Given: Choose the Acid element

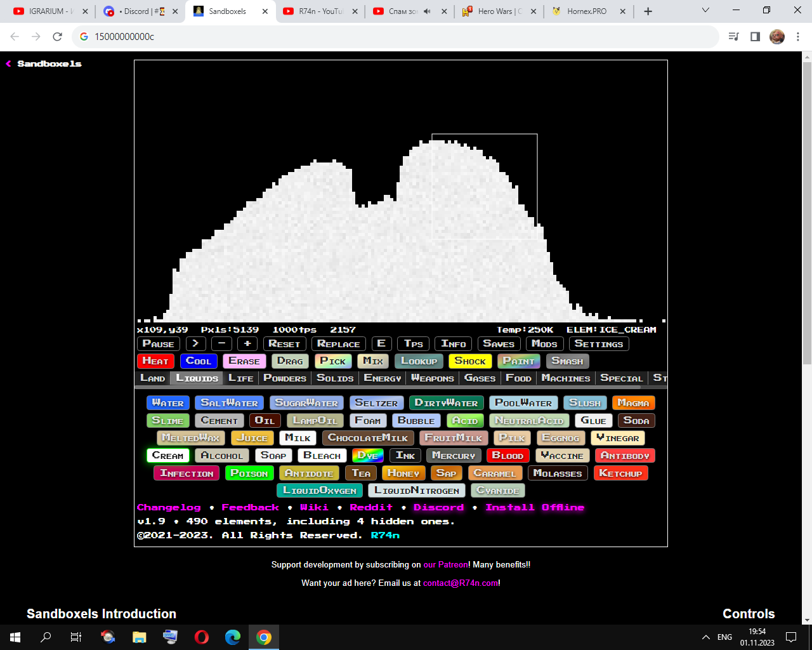Looking at the screenshot, I should [x=465, y=421].
